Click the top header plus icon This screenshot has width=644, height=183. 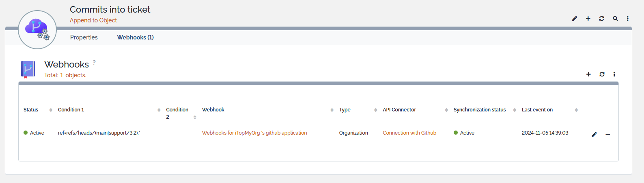(x=588, y=19)
